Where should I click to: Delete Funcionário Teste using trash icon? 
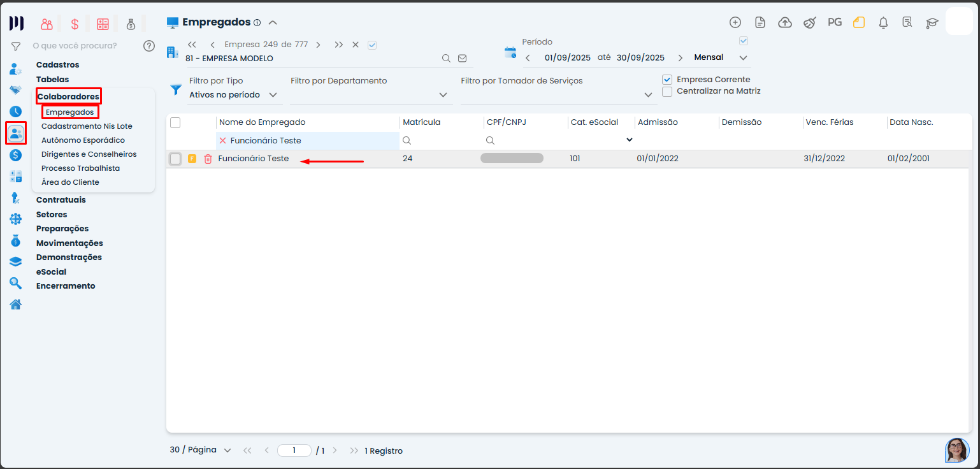(x=208, y=159)
